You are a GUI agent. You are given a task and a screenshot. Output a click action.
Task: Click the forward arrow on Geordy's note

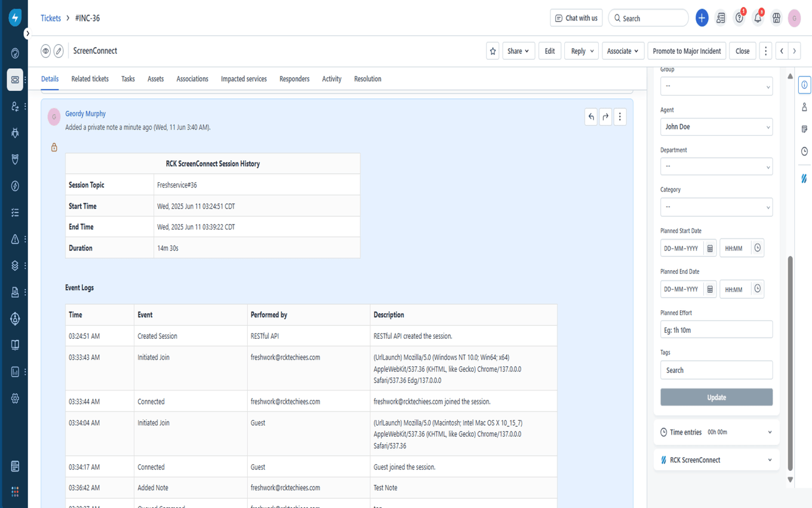point(605,117)
